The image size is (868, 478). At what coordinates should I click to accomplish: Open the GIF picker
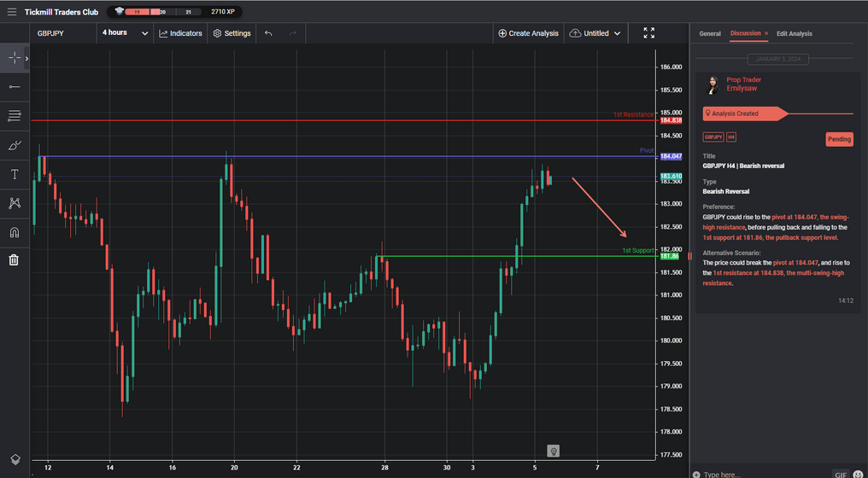point(841,474)
